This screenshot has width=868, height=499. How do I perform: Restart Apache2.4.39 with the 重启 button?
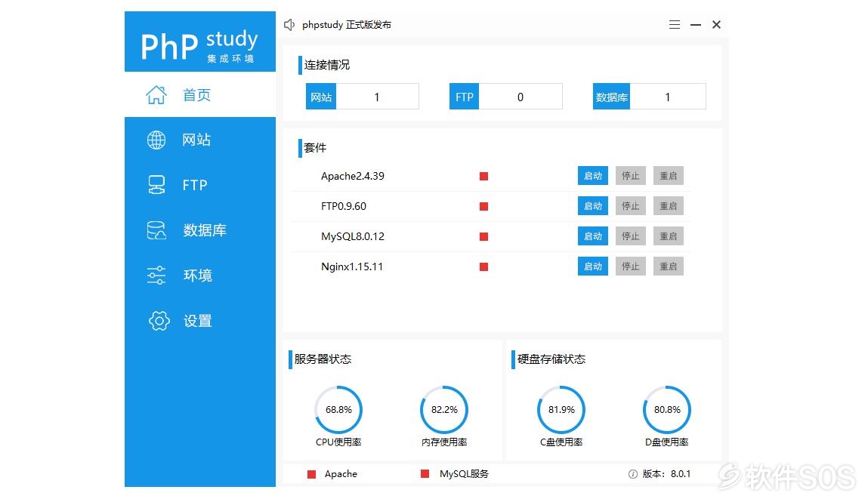[668, 176]
